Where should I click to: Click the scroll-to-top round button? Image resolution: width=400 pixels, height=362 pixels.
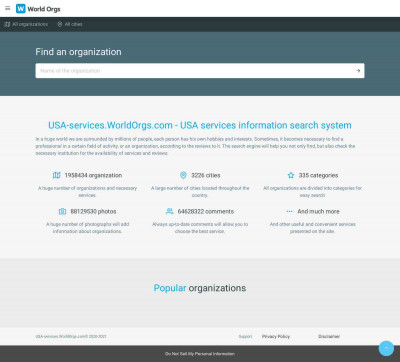click(x=386, y=348)
